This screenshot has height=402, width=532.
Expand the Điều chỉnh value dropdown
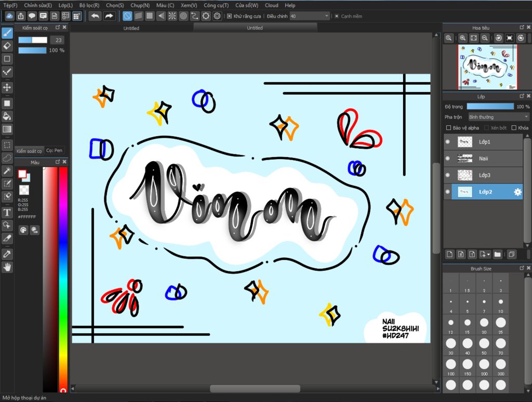326,16
